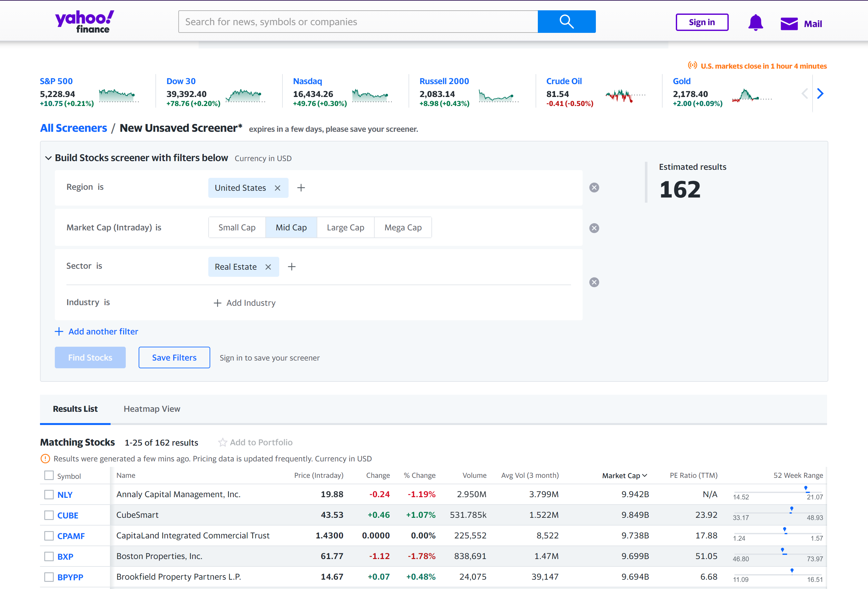This screenshot has width=868, height=589.
Task: Remove the Real Estate sector chip
Action: pyautogui.click(x=268, y=267)
